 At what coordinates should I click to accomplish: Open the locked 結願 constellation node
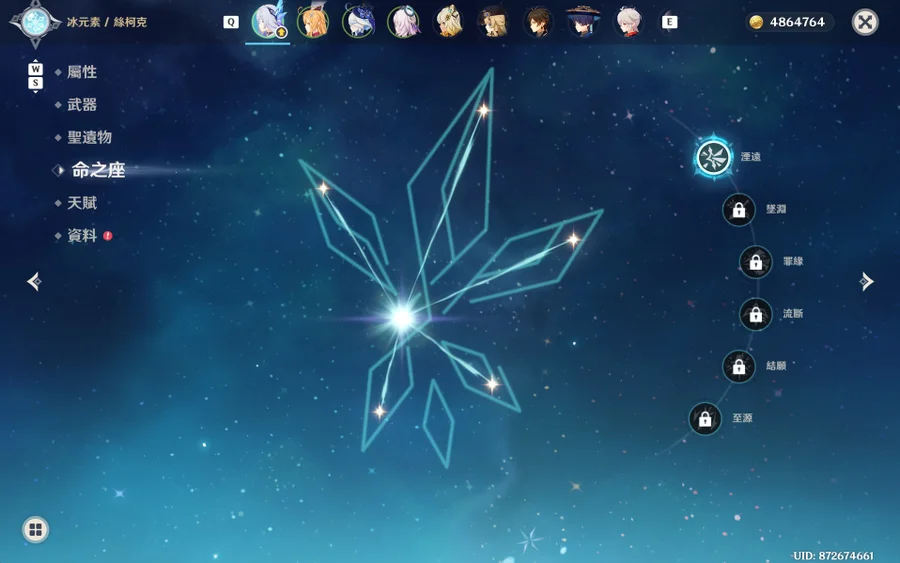(x=739, y=366)
